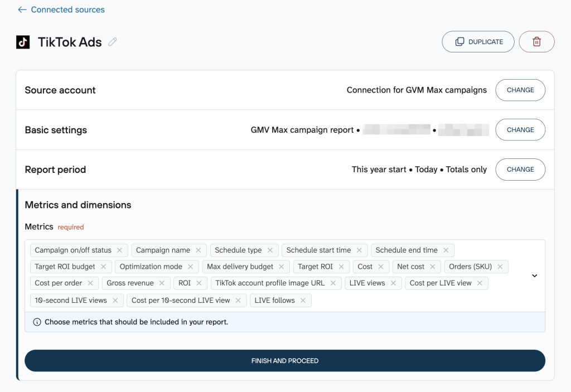Expand the Metrics dropdown chevron
The image size is (571, 392).
pyautogui.click(x=534, y=276)
